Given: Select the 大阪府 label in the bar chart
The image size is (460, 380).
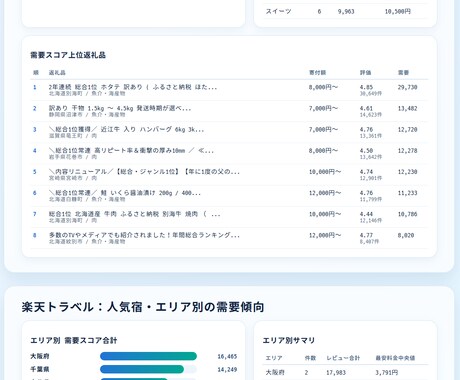Looking at the screenshot, I should click(x=40, y=356).
